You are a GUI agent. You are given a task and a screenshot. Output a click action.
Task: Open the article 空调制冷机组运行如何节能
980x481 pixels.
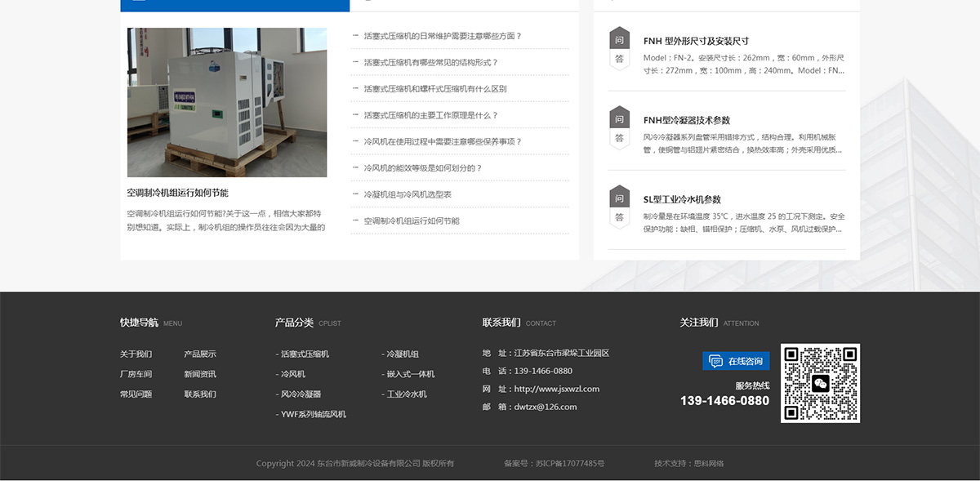pyautogui.click(x=179, y=194)
